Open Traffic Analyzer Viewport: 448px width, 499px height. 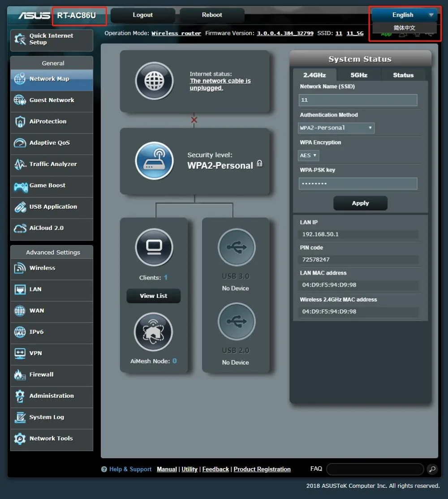52,164
